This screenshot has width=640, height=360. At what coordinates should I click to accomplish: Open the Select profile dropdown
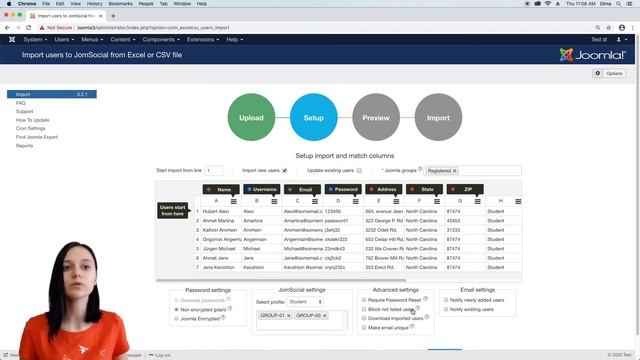point(305,302)
